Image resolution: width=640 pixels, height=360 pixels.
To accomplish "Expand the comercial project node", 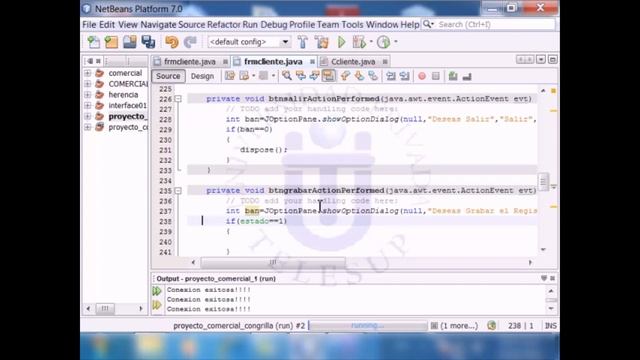I will tap(87, 73).
